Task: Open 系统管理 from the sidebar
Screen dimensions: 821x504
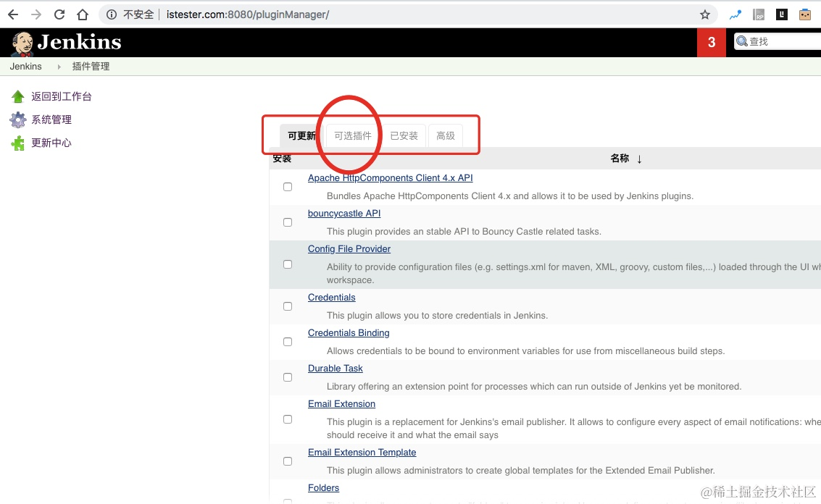Action: tap(51, 120)
